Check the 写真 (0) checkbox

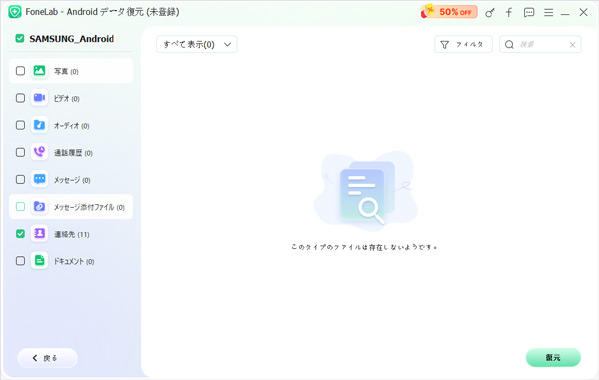point(20,71)
